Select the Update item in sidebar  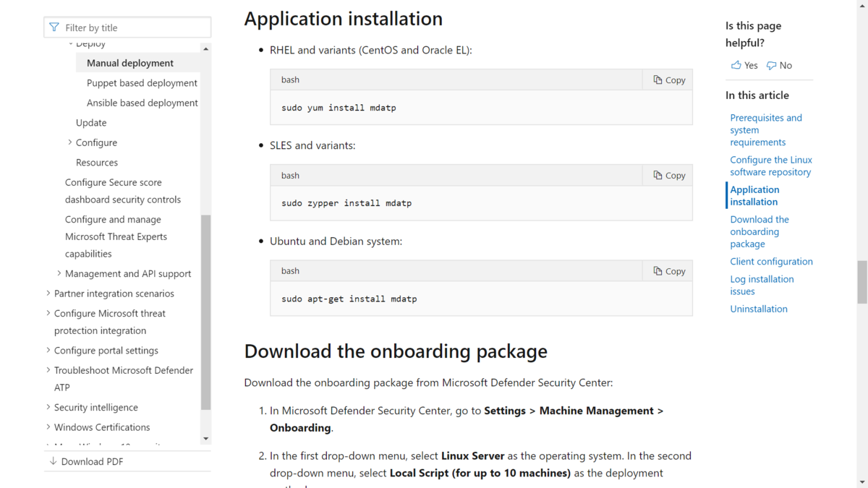91,123
